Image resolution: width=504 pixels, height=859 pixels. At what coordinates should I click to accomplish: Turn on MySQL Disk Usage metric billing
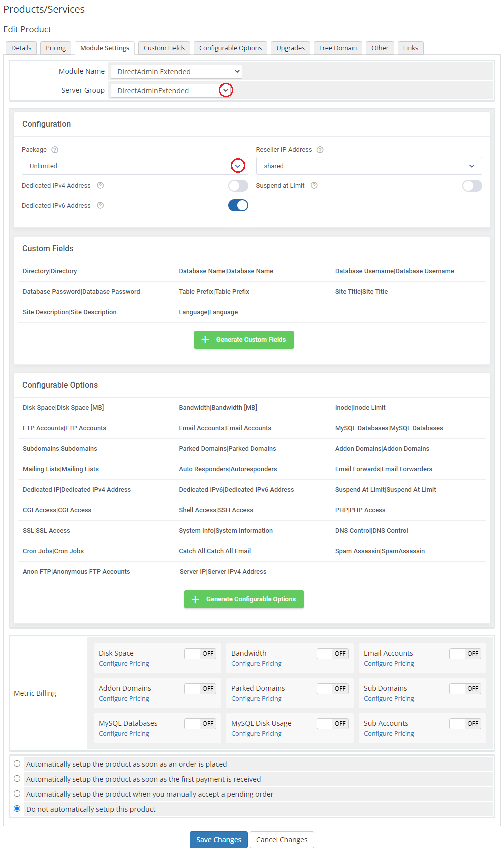[333, 724]
